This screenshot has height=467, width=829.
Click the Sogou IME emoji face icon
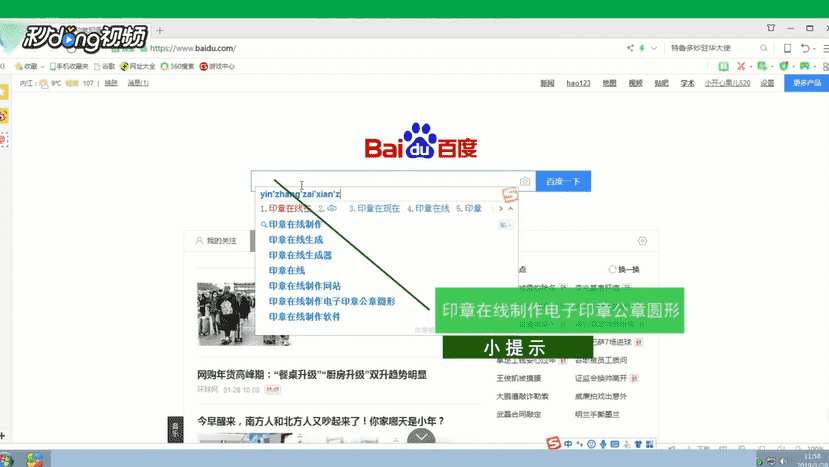point(592,444)
